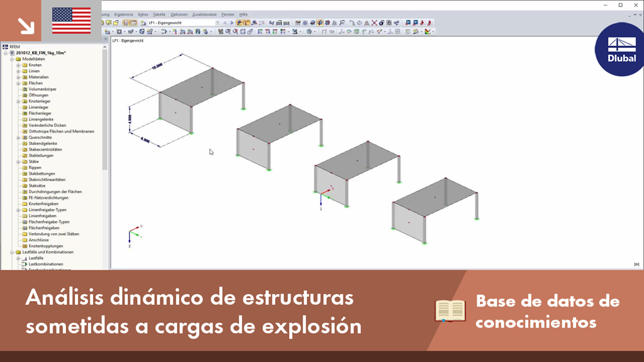Click the Querschnitte folder icon
The image size is (644, 362).
(25, 138)
